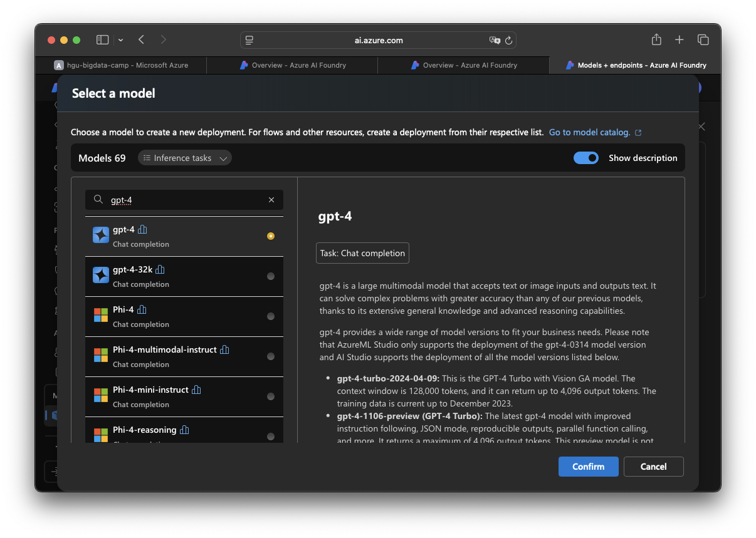Click the Cancel button
Image resolution: width=756 pixels, height=538 pixels.
pos(654,467)
